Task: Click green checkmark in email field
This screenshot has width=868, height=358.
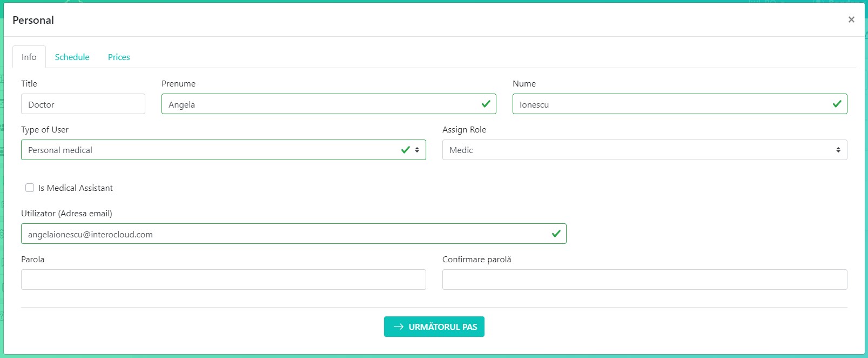Action: coord(556,234)
